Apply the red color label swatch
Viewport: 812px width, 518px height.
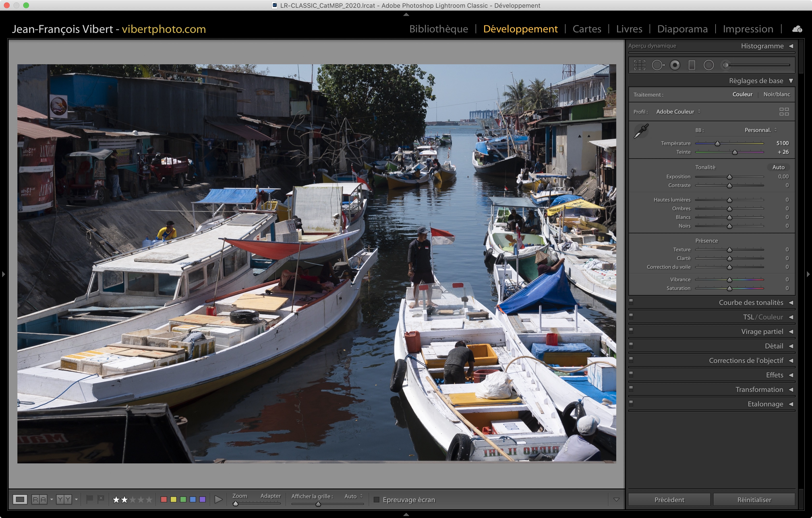tap(164, 499)
